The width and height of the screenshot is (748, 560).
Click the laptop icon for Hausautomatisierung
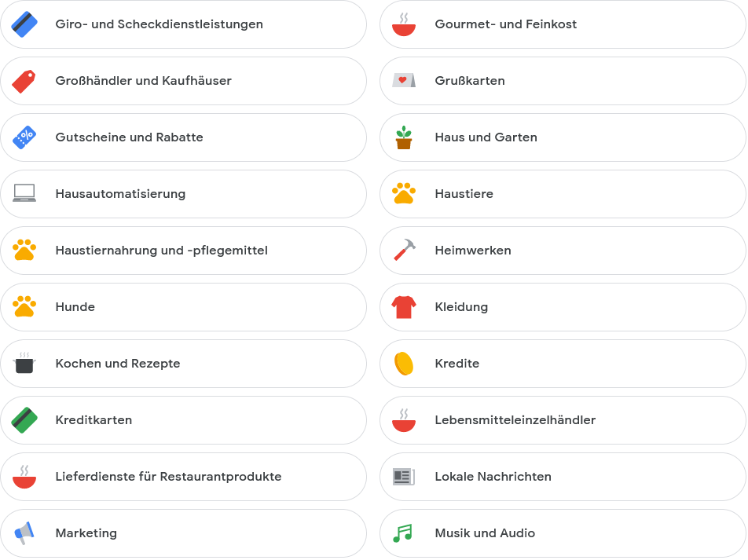click(24, 193)
